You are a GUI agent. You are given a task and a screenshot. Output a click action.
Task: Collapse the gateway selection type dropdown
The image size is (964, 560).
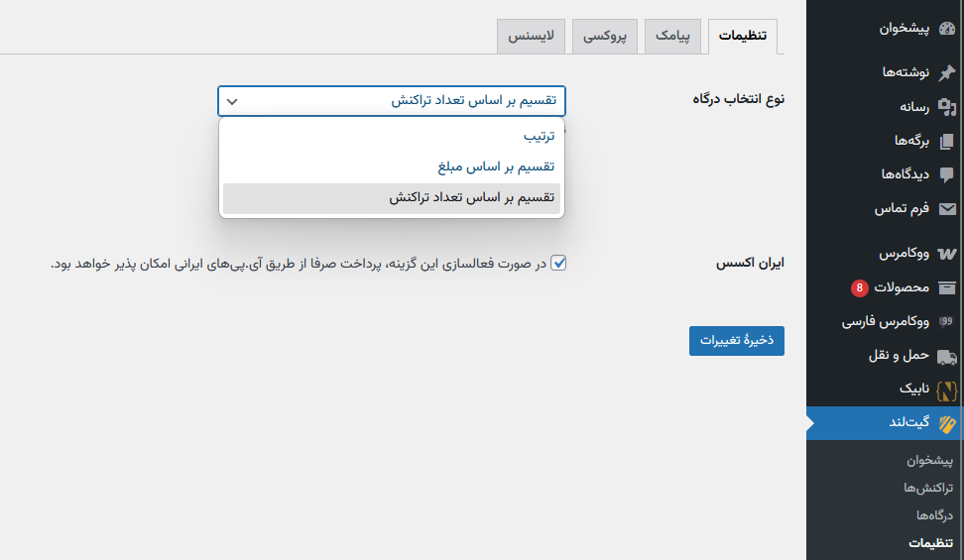pos(391,101)
